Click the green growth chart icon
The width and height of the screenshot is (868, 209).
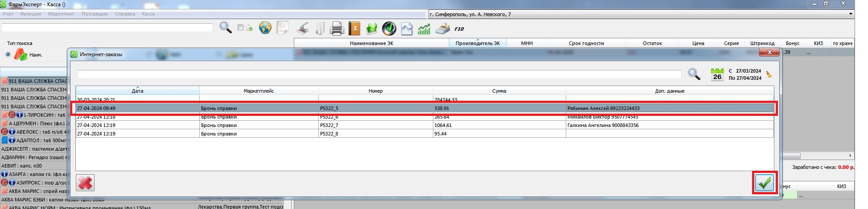click(424, 29)
